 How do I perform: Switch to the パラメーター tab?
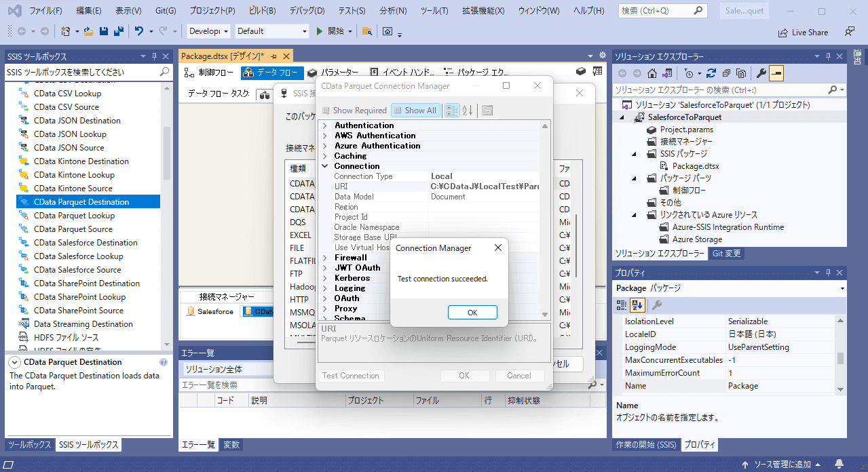point(332,72)
